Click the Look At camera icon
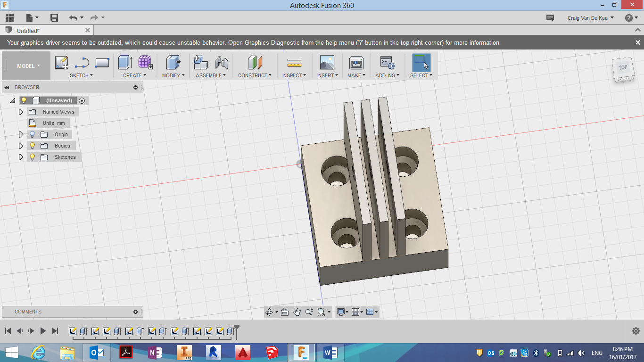This screenshot has width=644, height=362. (x=284, y=312)
